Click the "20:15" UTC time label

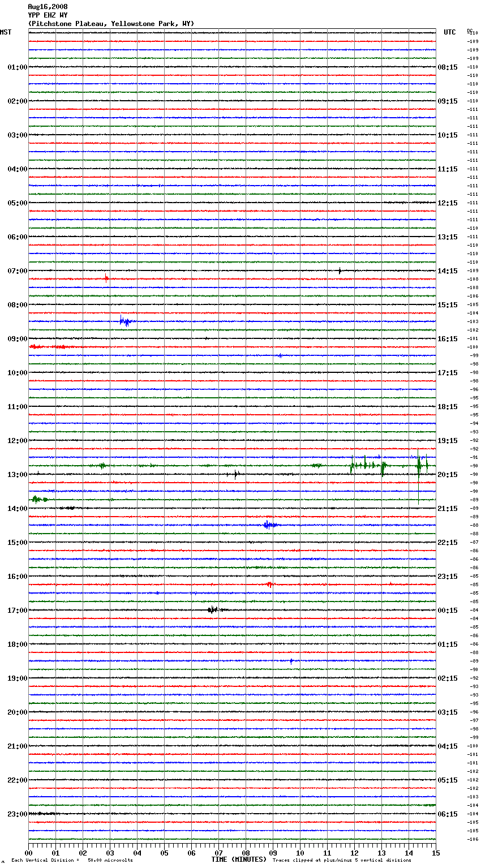click(x=448, y=475)
